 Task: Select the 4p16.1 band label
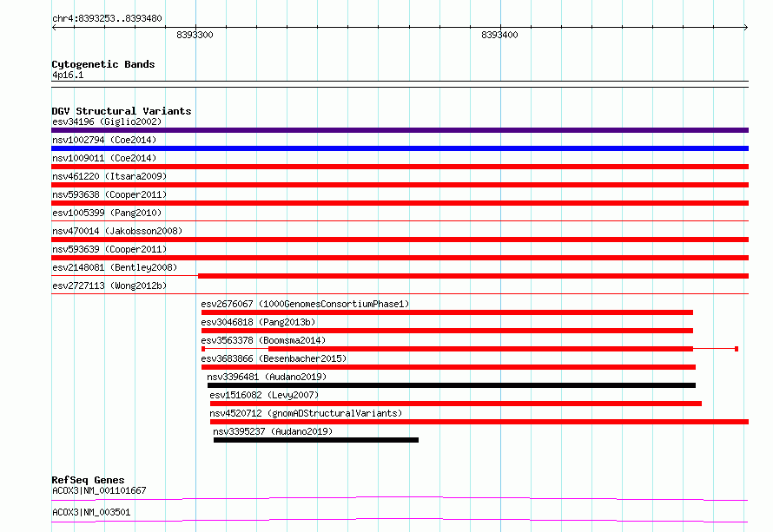pyautogui.click(x=68, y=75)
